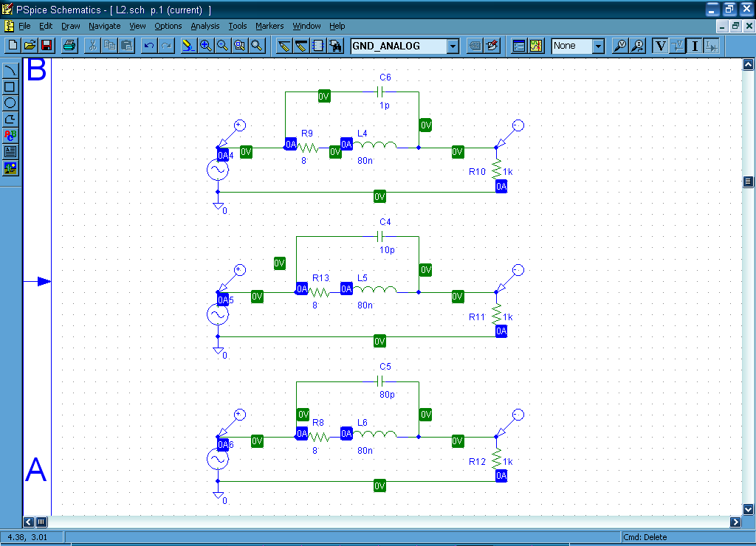Viewport: 756px width, 546px height.
Task: Toggle bias voltage display V button
Action: pyautogui.click(x=660, y=46)
